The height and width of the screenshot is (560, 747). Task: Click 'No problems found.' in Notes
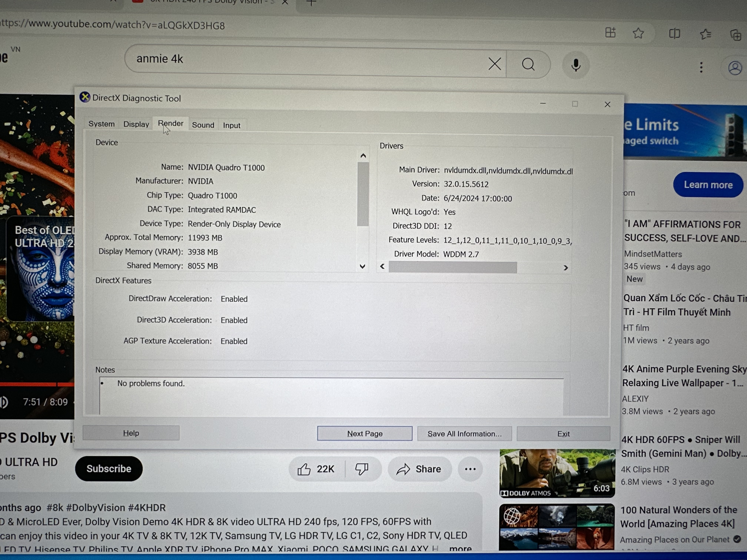click(151, 384)
